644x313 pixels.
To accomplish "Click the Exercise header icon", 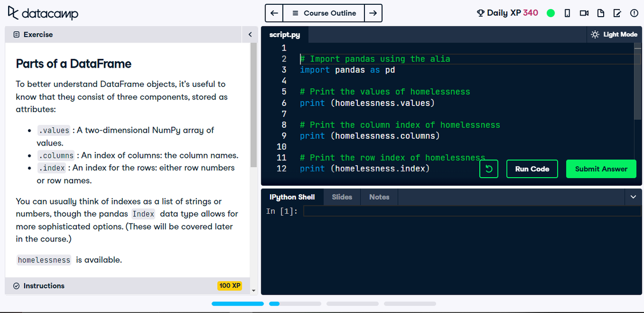I will pyautogui.click(x=17, y=34).
